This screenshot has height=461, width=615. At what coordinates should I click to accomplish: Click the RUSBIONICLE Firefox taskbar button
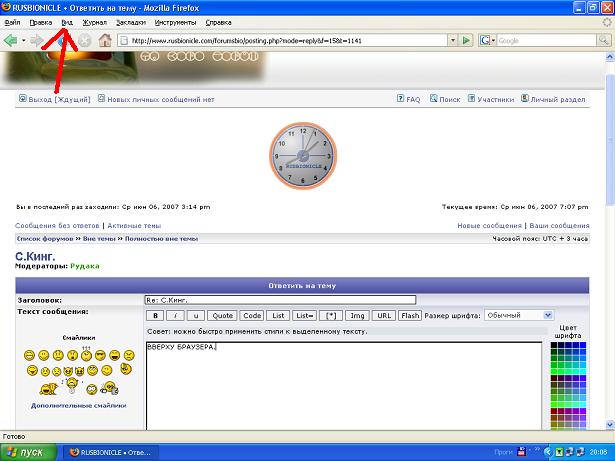point(111,452)
